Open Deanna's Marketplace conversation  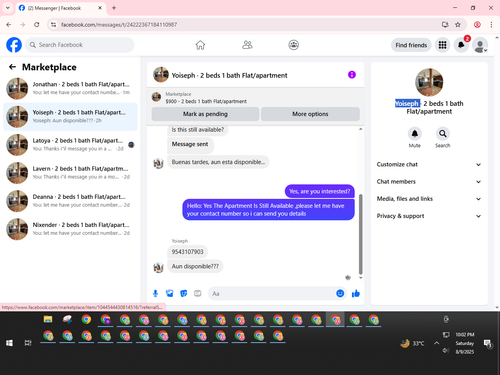[x=70, y=201]
